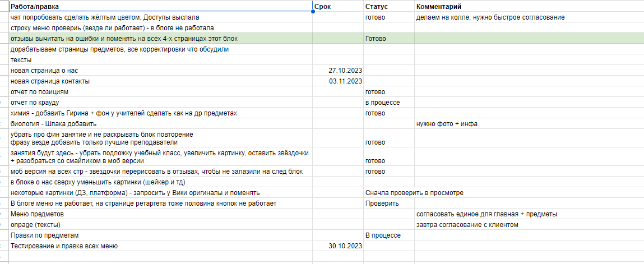Select the status "Проверить"
This screenshot has height=264, width=644.
[389, 203]
